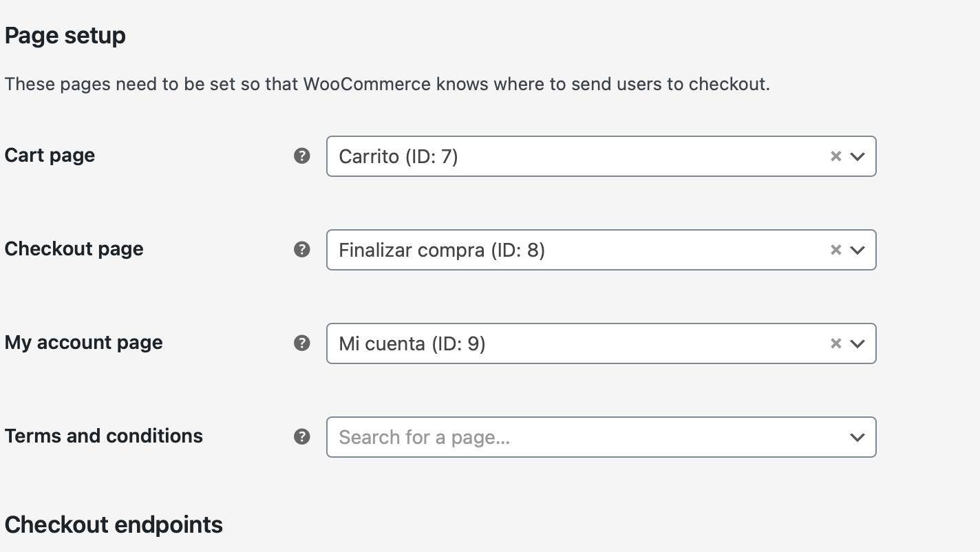Viewport: 980px width, 552px height.
Task: Open the Checkout page dropdown arrow
Action: tap(857, 250)
